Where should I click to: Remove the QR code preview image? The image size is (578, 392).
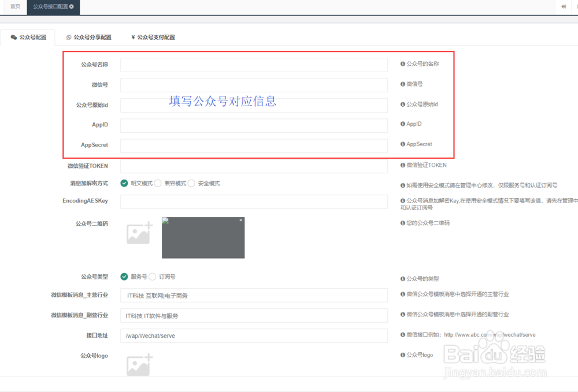pos(241,220)
